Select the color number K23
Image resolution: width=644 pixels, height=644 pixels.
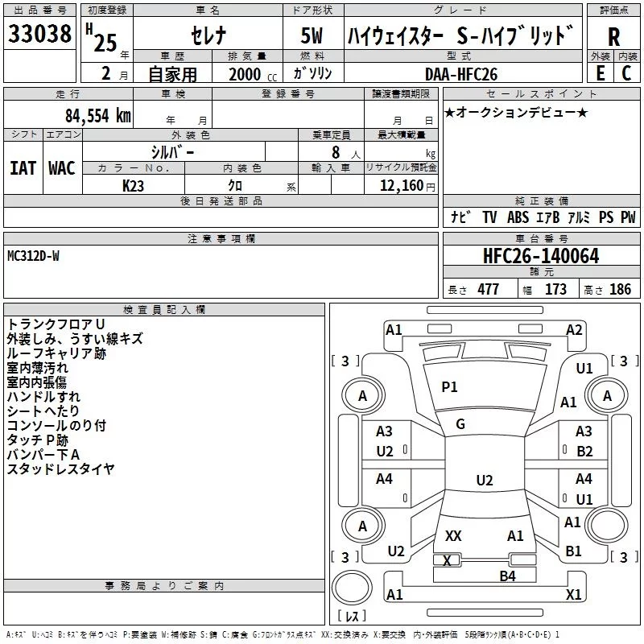[x=133, y=186]
